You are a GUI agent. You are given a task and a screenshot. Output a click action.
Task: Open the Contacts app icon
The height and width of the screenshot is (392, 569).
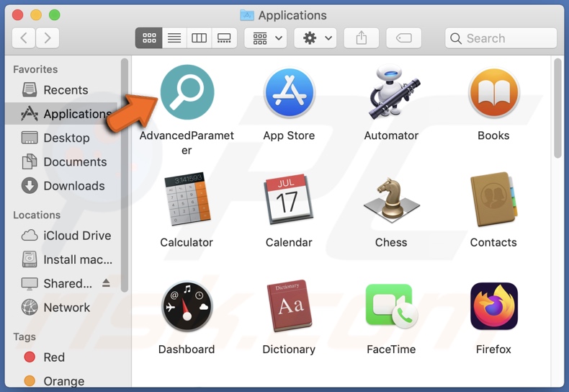[x=493, y=199]
